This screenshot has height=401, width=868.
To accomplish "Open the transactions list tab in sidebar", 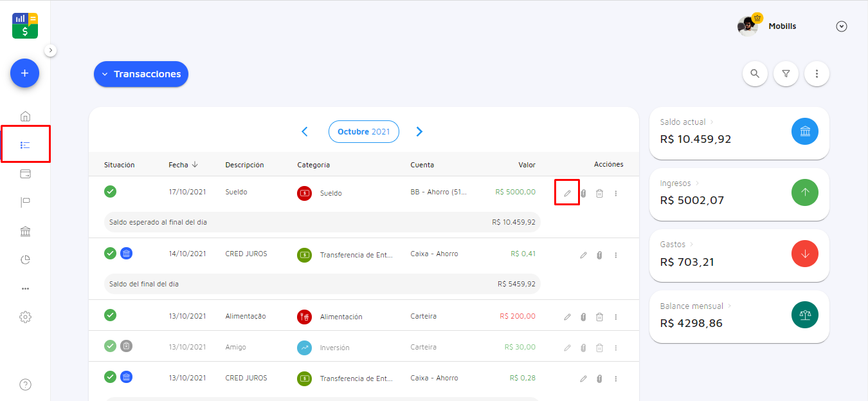I will 25,145.
